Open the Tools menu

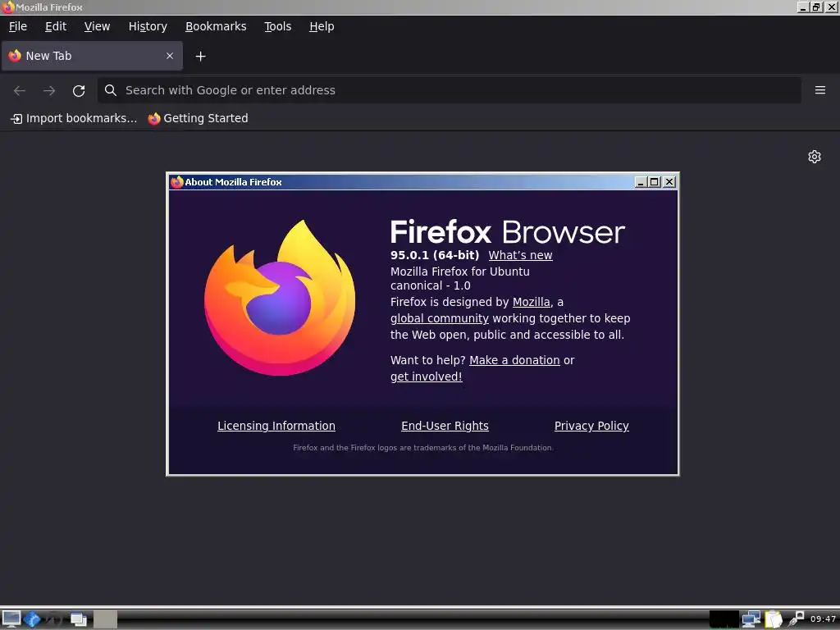pyautogui.click(x=277, y=26)
